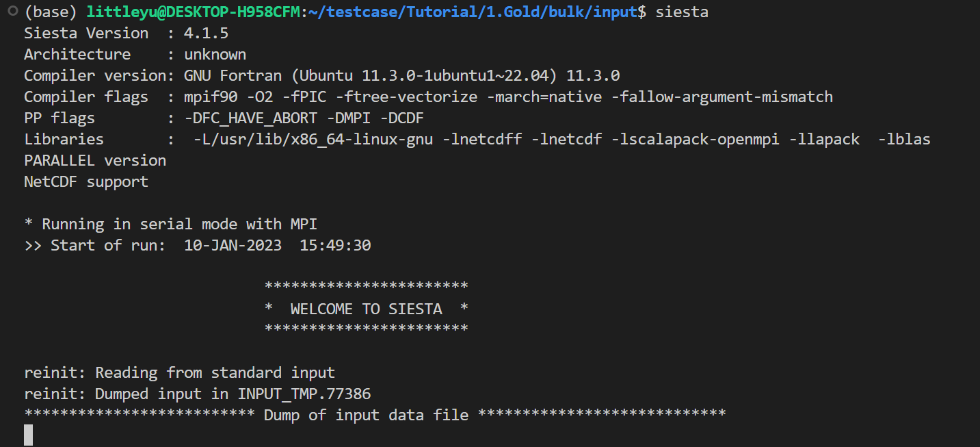Click the GNU Fortran compiler version text
Image resolution: width=980 pixels, height=447 pixels.
(401, 75)
